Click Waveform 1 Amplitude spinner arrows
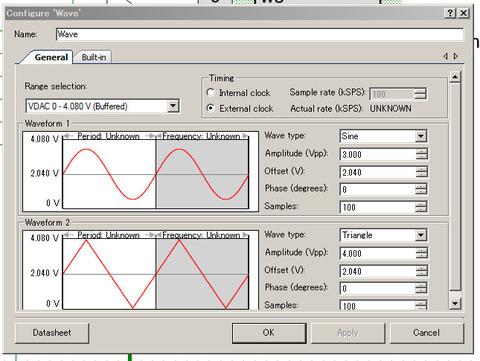480x361 pixels. point(422,154)
